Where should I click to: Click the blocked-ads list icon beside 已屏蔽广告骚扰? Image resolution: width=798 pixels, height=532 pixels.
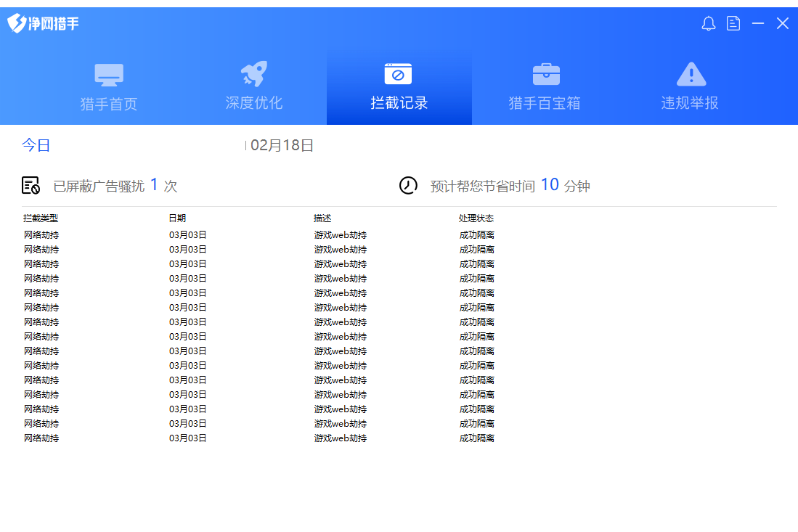tap(32, 185)
